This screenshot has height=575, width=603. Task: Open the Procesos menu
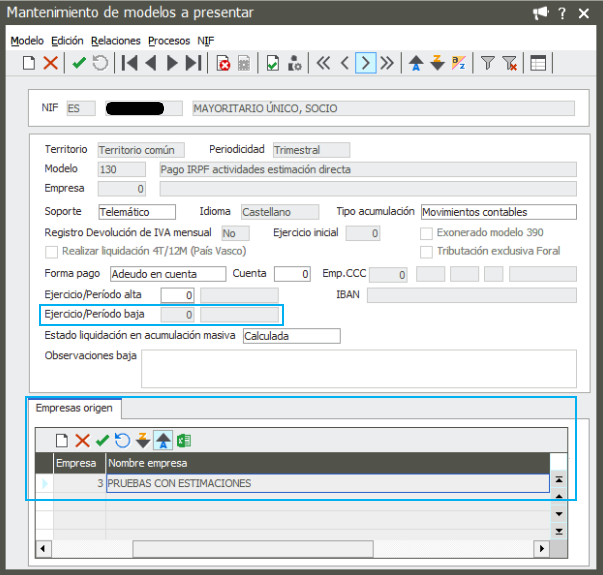click(x=169, y=41)
